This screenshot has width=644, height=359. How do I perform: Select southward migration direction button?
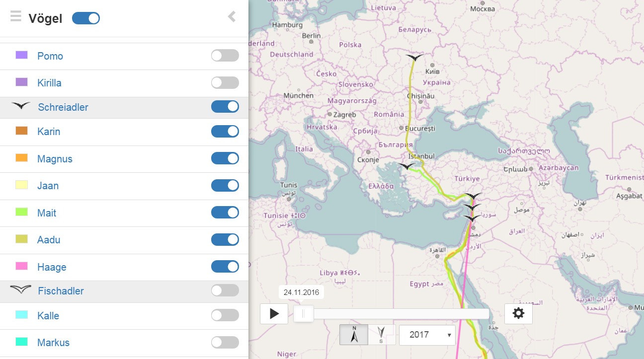[x=382, y=335]
